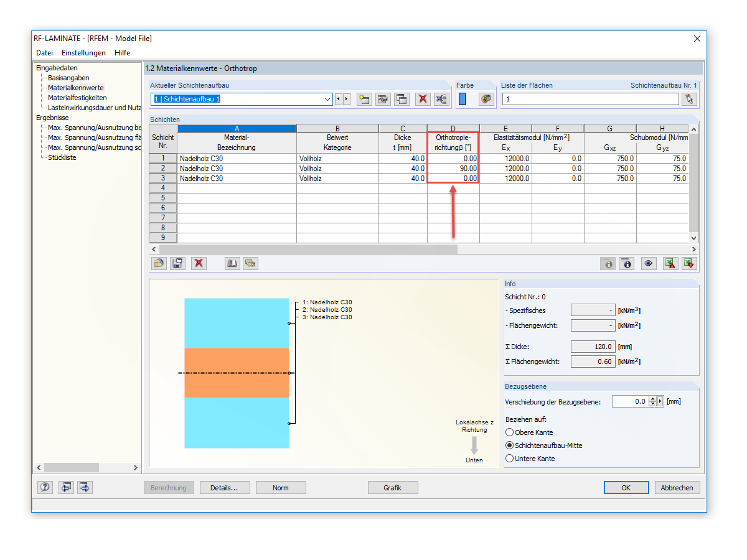Image resolution: width=747 pixels, height=560 pixels.
Task: Pick surfaces graphically with pointer icon
Action: pos(689,99)
